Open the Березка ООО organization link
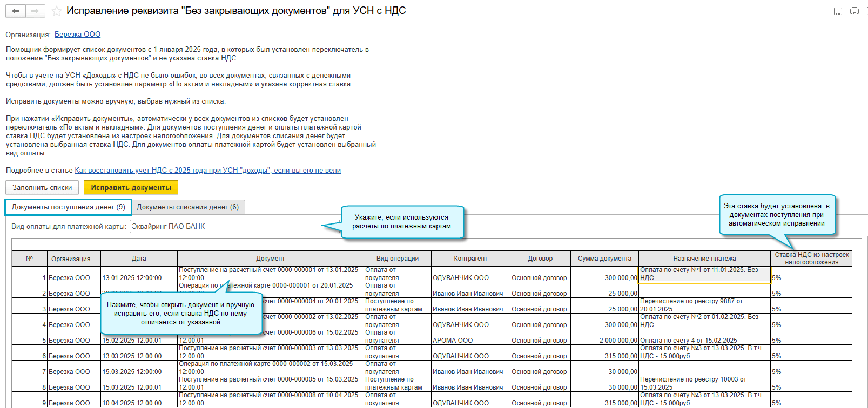The image size is (868, 408). [x=77, y=35]
